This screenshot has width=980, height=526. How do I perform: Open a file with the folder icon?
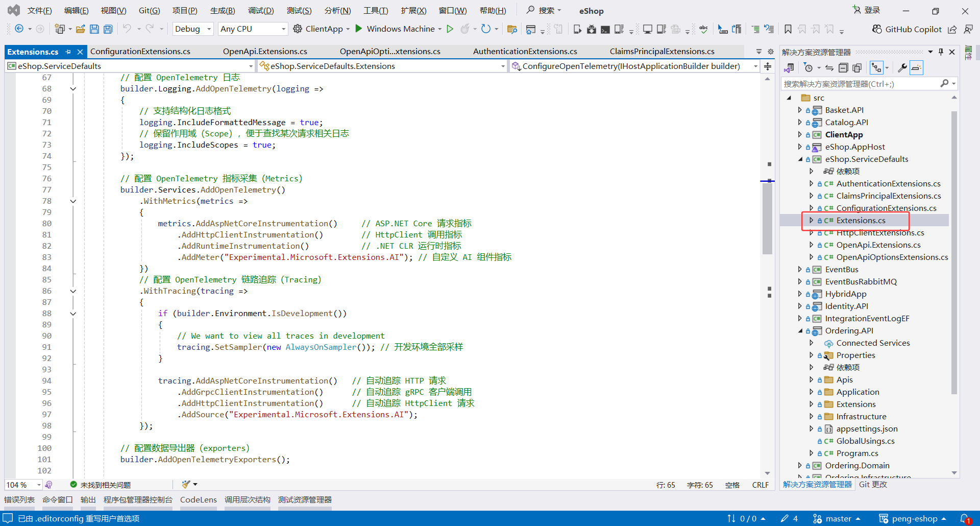(80, 29)
